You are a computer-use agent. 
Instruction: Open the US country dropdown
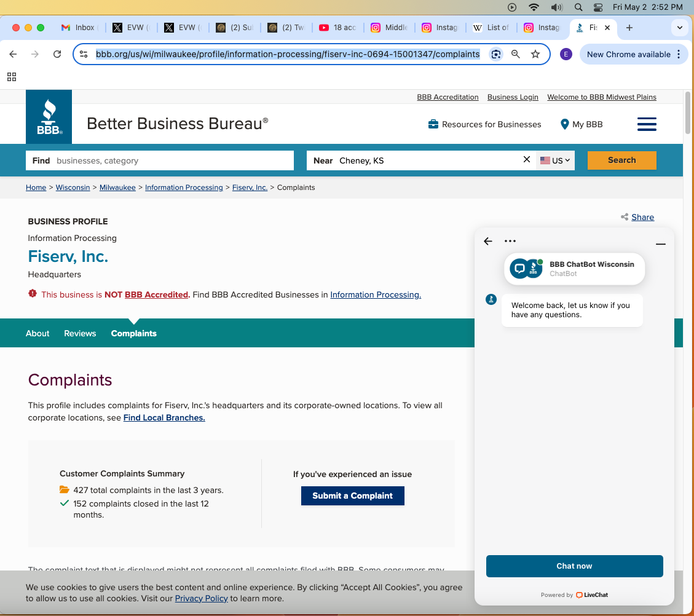[x=555, y=160]
